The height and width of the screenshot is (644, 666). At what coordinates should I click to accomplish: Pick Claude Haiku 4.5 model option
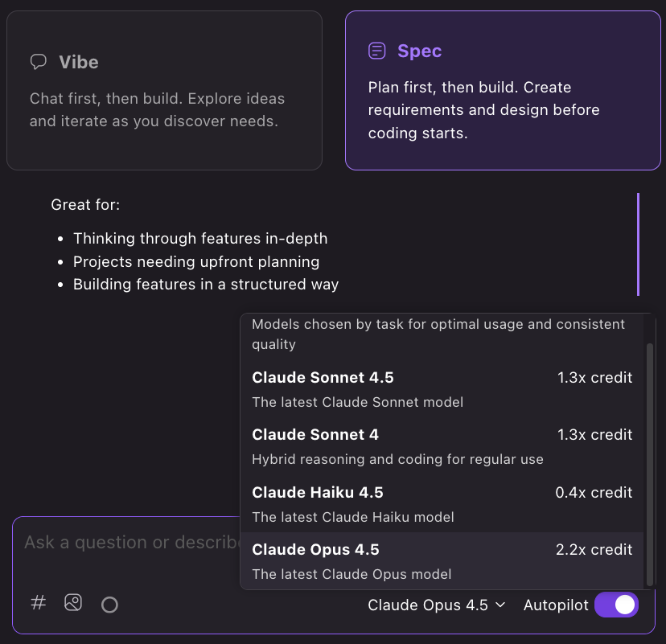442,504
